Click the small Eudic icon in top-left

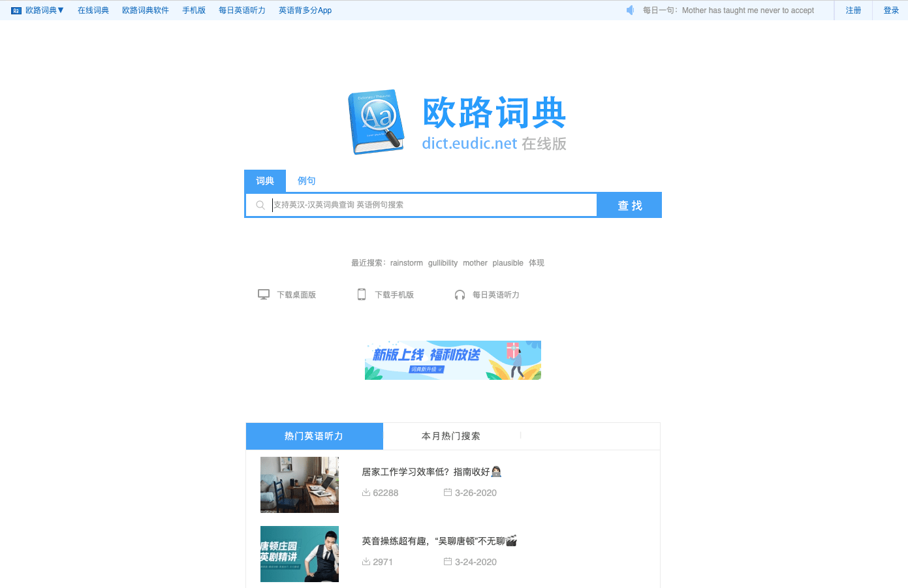pos(16,10)
